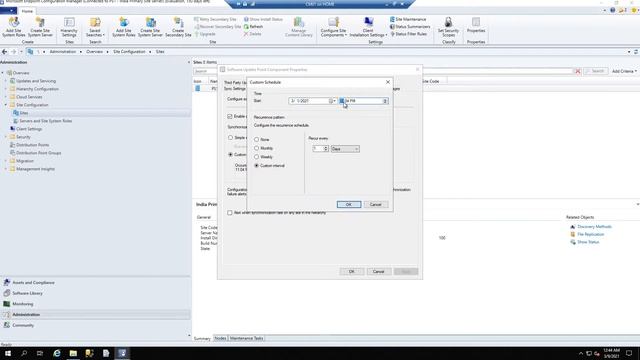
Task: Select Monthly recurrence pattern radio button
Action: pyautogui.click(x=256, y=148)
